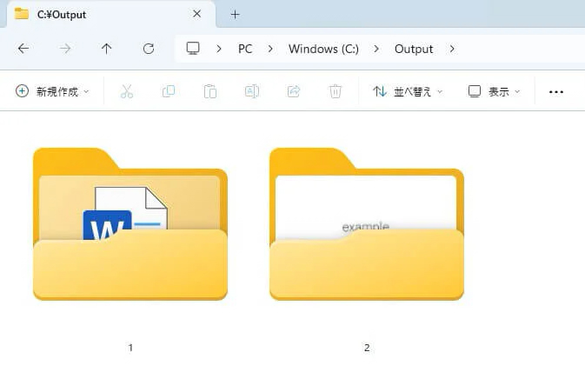Select folder 2 with example preview
The width and height of the screenshot is (585, 392).
point(367,223)
